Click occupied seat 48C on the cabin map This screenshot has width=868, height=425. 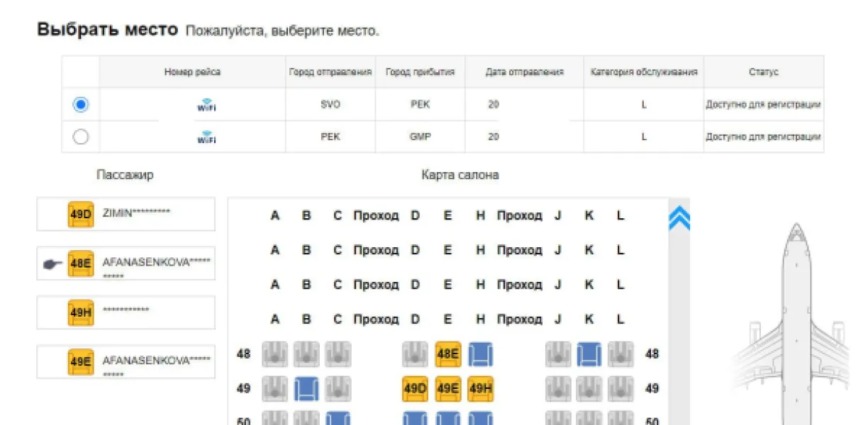(338, 354)
